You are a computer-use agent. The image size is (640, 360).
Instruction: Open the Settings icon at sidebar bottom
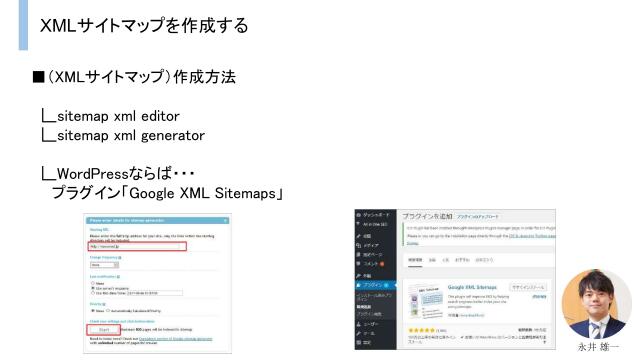(358, 342)
